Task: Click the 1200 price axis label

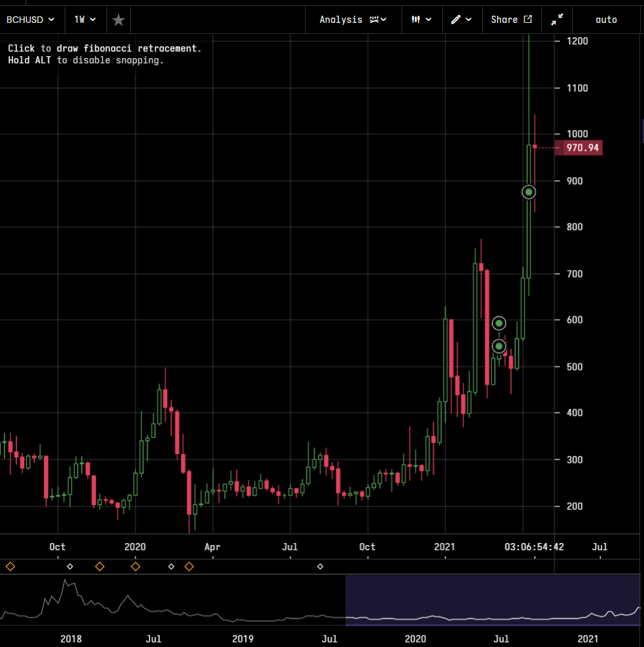Action: tap(577, 41)
